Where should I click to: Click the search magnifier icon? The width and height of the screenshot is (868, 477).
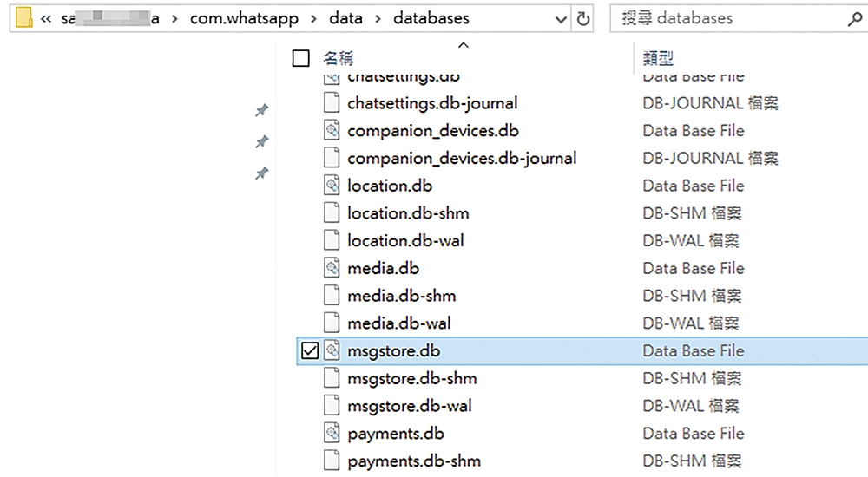coord(855,19)
